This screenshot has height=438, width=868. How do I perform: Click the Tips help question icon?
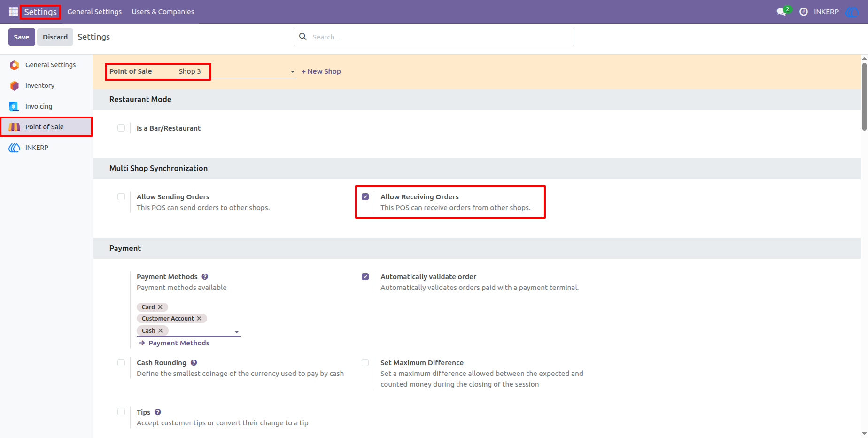pyautogui.click(x=158, y=412)
